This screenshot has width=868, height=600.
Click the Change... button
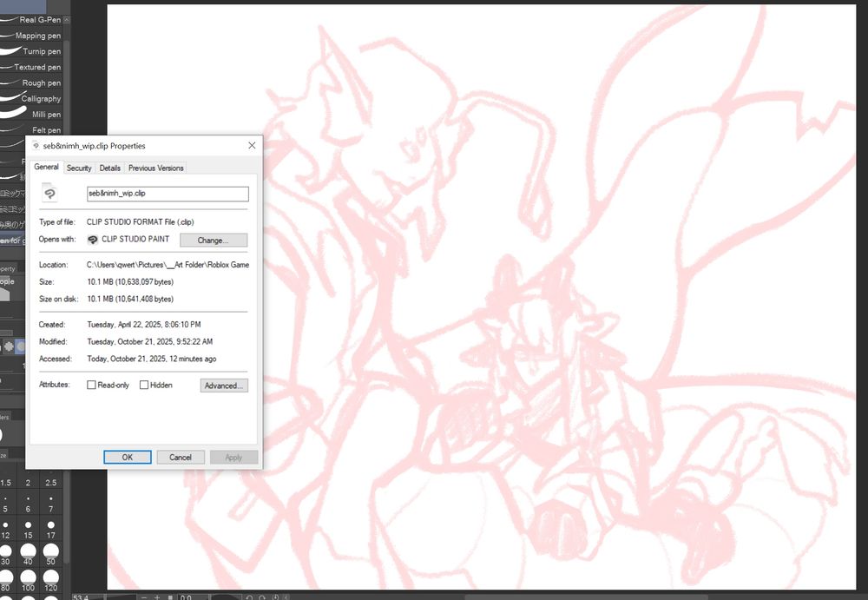(x=214, y=240)
